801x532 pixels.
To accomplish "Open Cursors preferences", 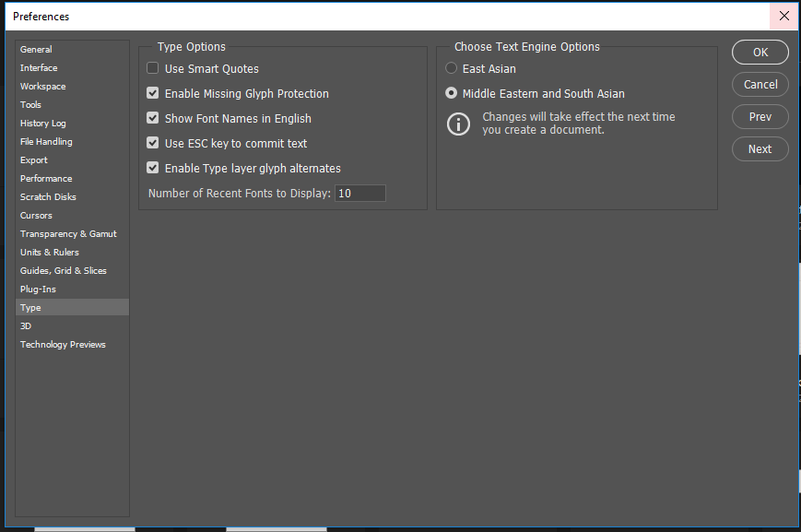I will point(72,215).
